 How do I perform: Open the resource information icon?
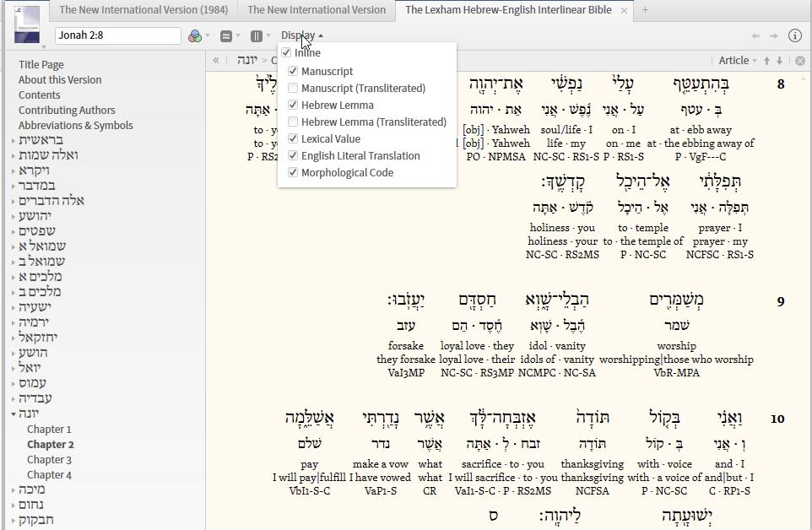(x=795, y=35)
